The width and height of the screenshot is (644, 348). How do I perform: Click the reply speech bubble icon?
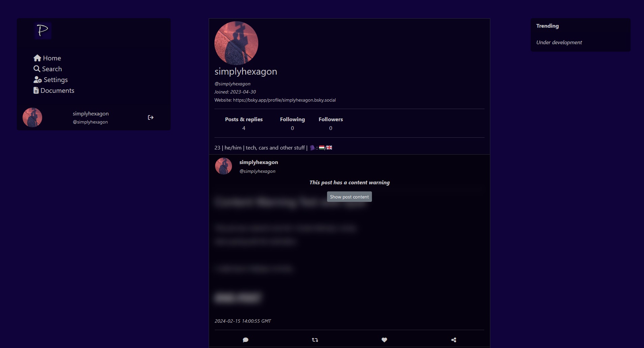tap(245, 340)
